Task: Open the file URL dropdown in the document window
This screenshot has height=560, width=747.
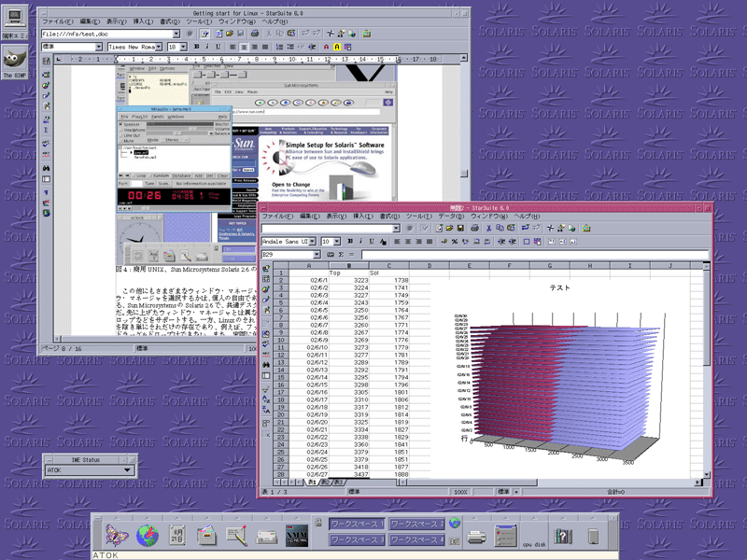Action: 176,34
